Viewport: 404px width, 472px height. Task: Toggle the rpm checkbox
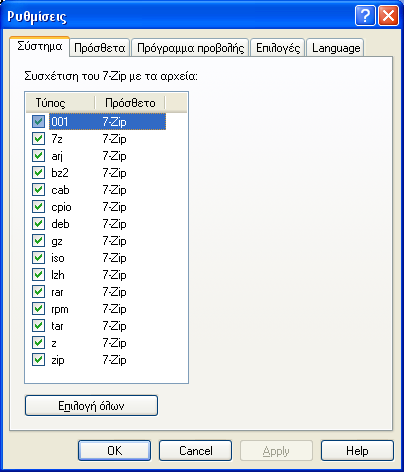tap(38, 308)
